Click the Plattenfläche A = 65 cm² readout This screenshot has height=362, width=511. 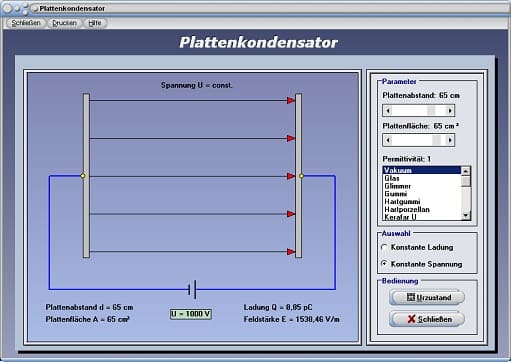tap(87, 319)
